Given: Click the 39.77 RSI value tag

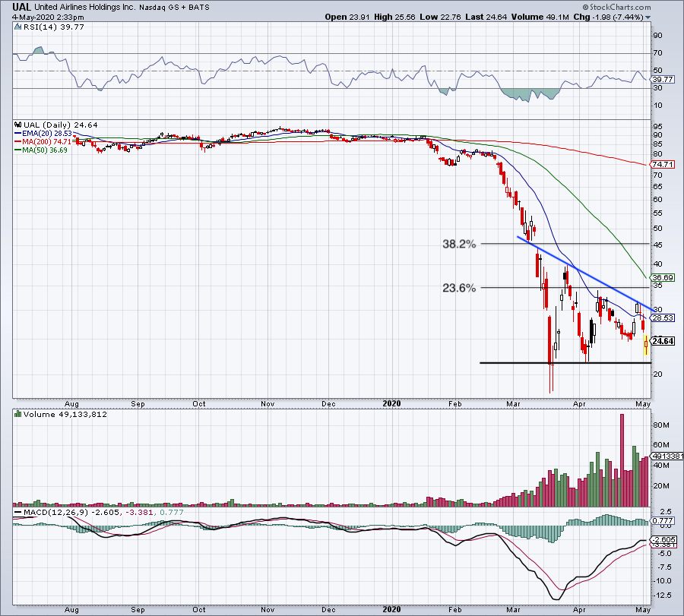Looking at the screenshot, I should point(664,79).
